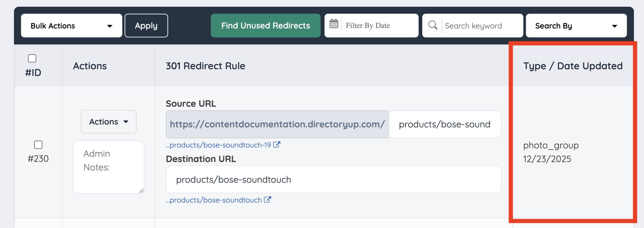Click the Type / Date Updated column header
The image size is (644, 228).
tap(573, 66)
